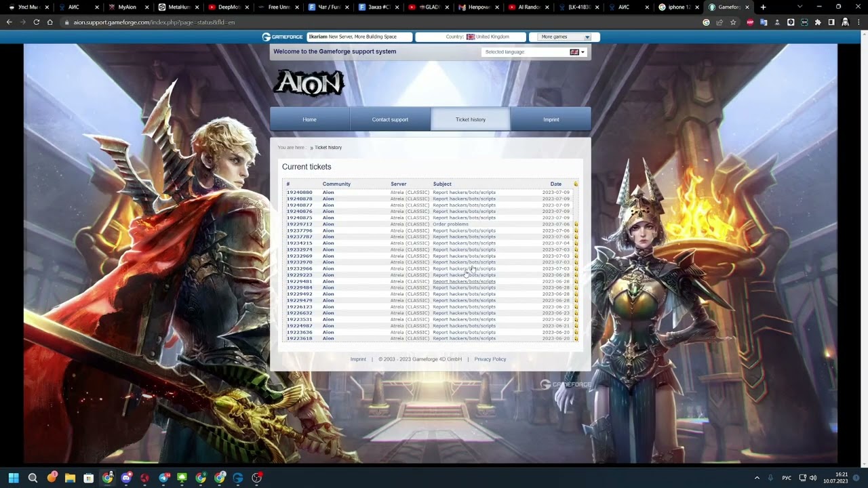The image size is (868, 488).
Task: Open the Google Translate extension icon
Action: 764,22
